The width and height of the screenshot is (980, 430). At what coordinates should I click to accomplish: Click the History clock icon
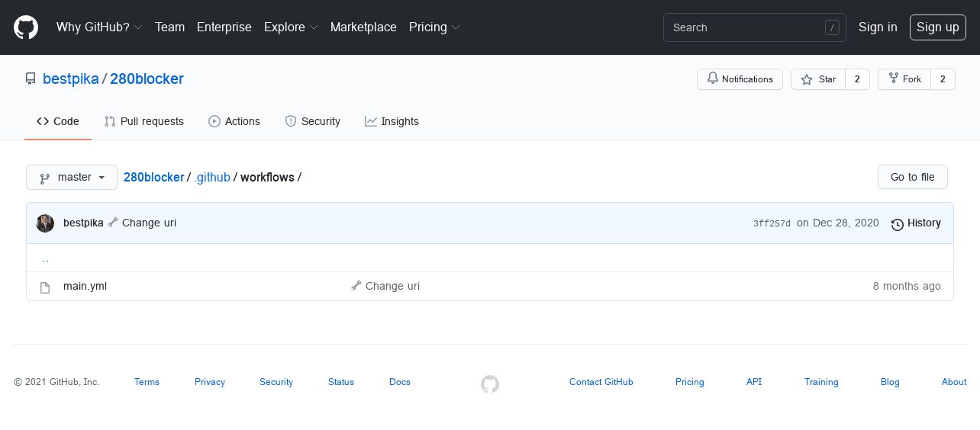(x=898, y=223)
